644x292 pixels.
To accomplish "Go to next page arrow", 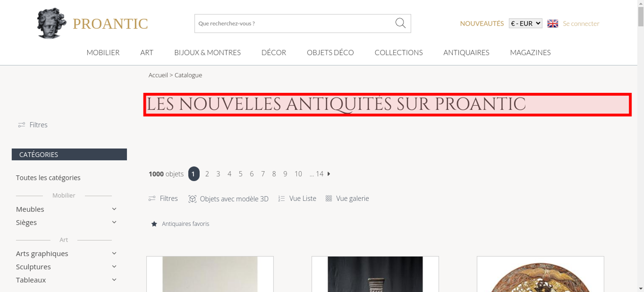I will point(329,174).
